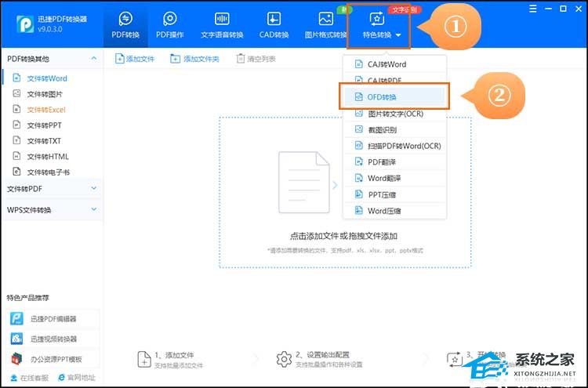588x388 pixels.
Task: Choose 图片转文字(OCR) in the menu
Action: coord(395,114)
